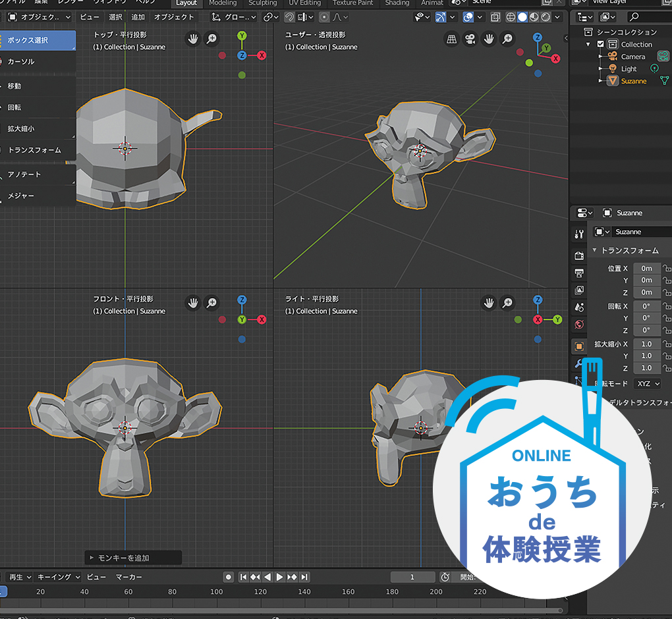Screen dimensions: 672x619
Task: Click green Y axis in right view gizmo
Action: tap(557, 319)
